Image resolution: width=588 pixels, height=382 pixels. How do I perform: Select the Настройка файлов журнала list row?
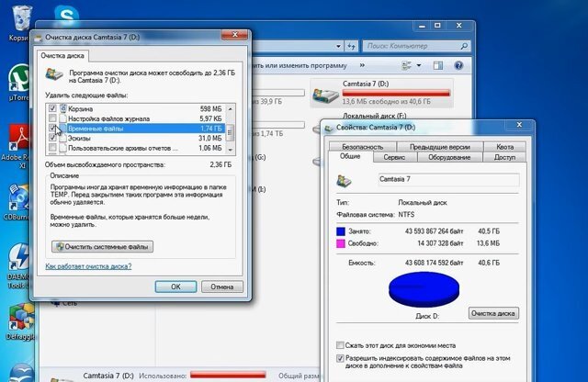[x=136, y=118]
